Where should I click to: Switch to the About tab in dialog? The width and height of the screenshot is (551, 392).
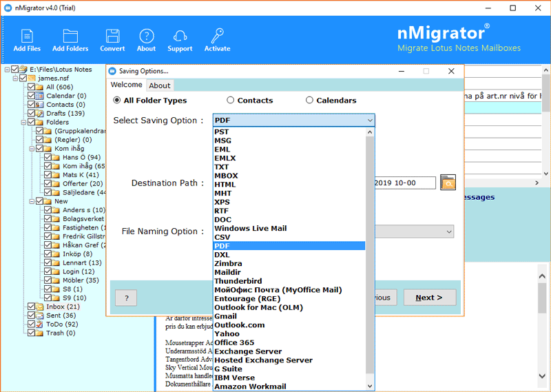[159, 85]
